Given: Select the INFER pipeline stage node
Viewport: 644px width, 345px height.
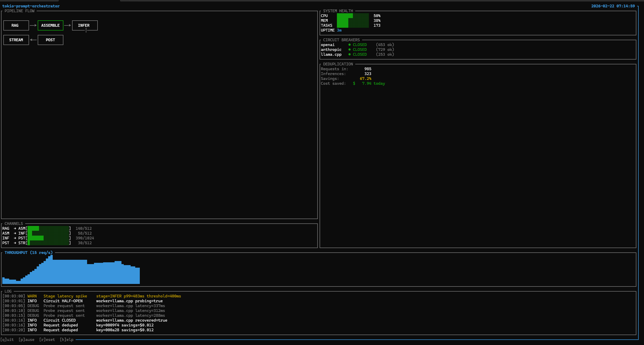Looking at the screenshot, I should pyautogui.click(x=85, y=25).
